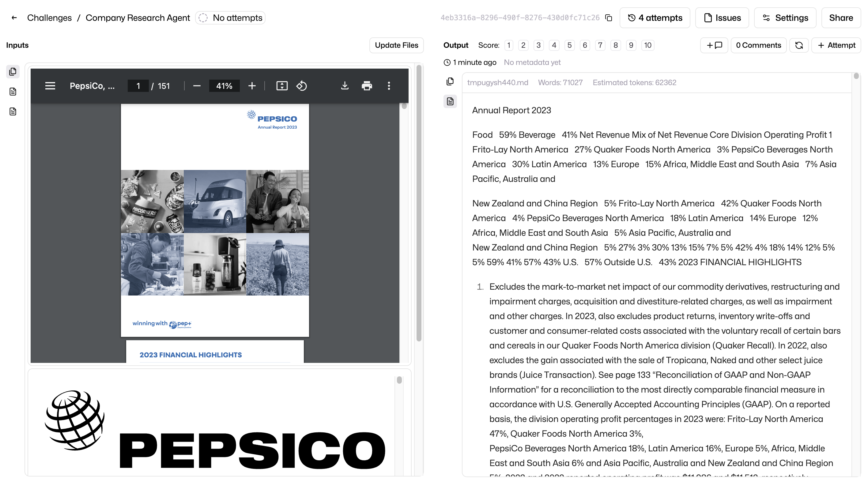Open the 4 attempts history
This screenshot has height=482, width=868.
coord(655,17)
